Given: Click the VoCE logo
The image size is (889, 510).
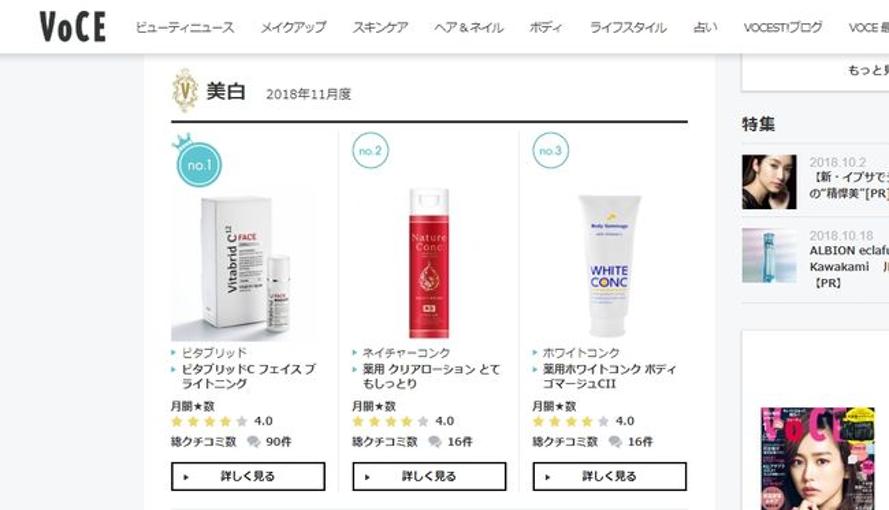Looking at the screenshot, I should (x=73, y=27).
